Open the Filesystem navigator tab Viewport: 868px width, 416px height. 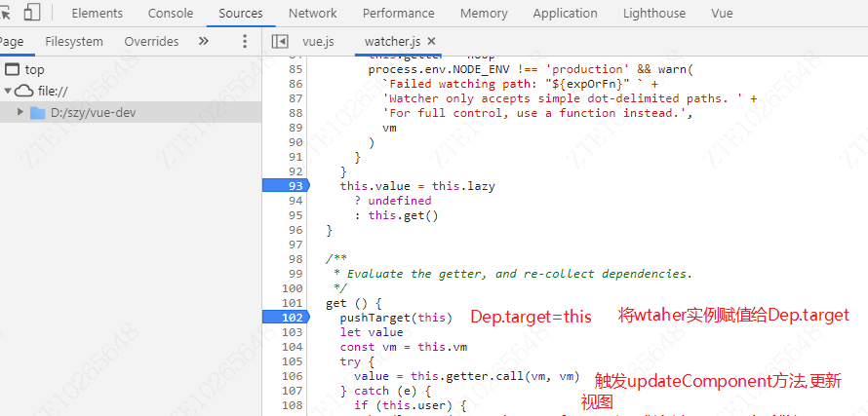(74, 42)
